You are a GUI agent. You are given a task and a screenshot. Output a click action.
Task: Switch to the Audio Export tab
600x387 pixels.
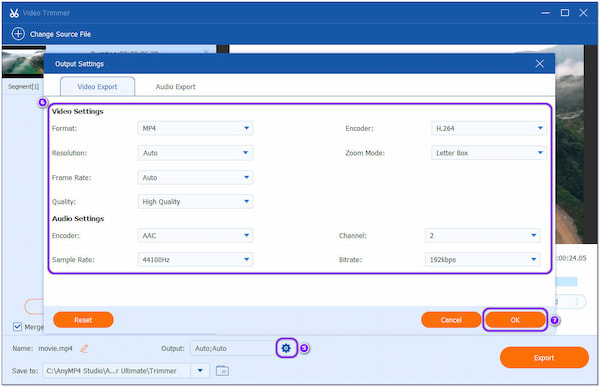175,87
